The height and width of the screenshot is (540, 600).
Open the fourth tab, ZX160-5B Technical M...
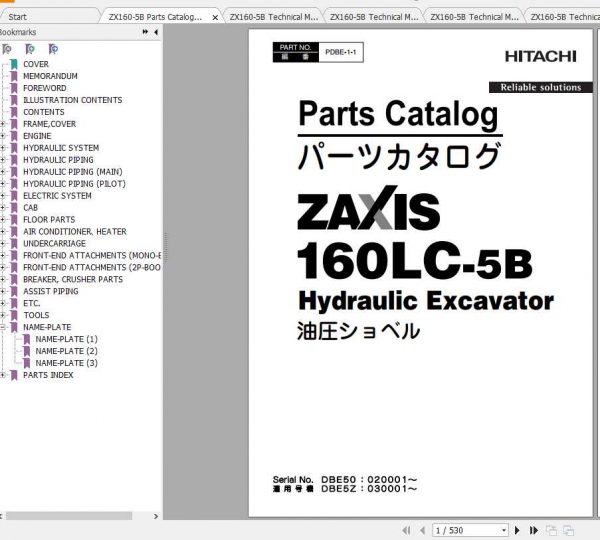tap(474, 17)
